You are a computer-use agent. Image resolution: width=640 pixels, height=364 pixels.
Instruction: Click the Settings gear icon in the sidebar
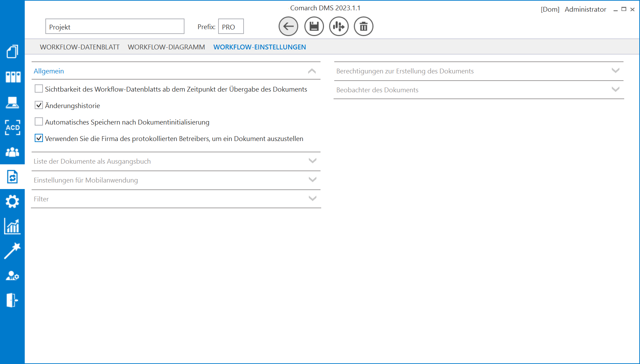tap(12, 201)
